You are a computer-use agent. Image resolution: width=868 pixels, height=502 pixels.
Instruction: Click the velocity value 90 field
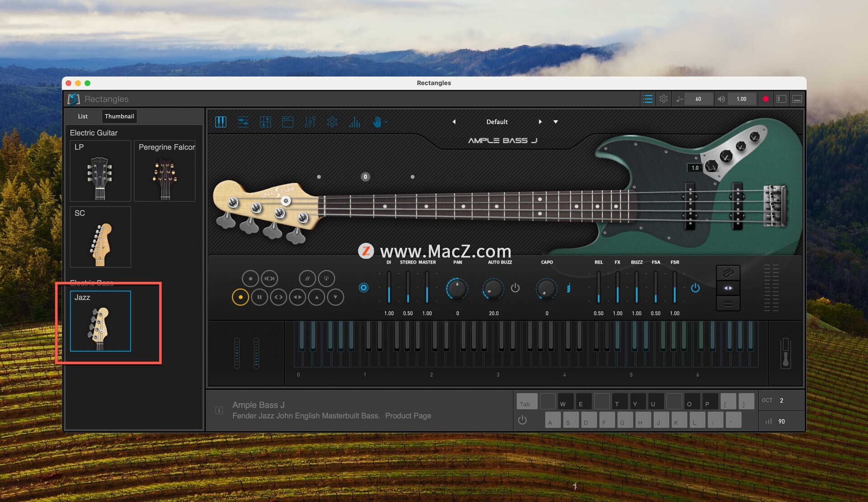(x=782, y=421)
